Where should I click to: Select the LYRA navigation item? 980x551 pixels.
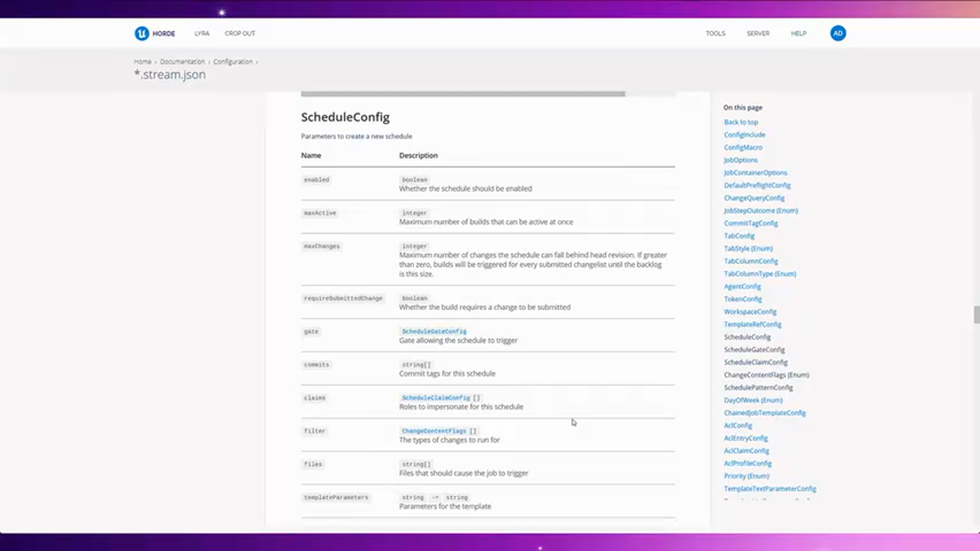tap(201, 33)
